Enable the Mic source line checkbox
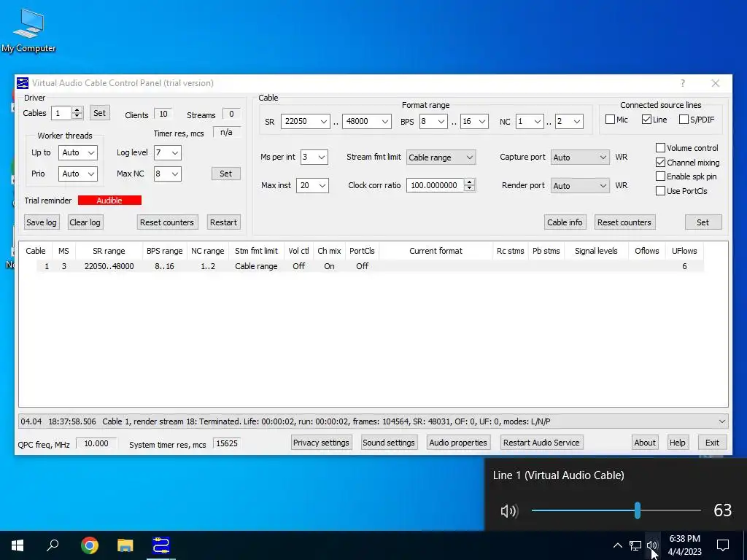 [x=610, y=120]
